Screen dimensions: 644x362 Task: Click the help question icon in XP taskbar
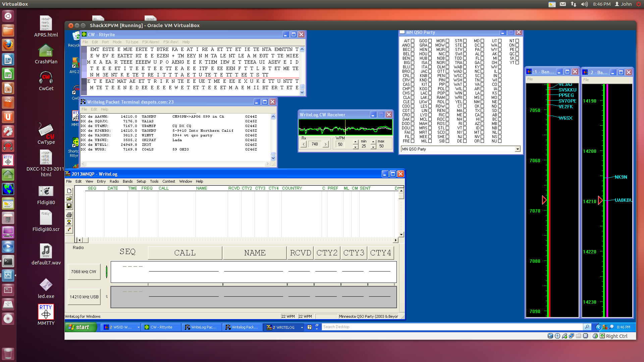point(309,327)
